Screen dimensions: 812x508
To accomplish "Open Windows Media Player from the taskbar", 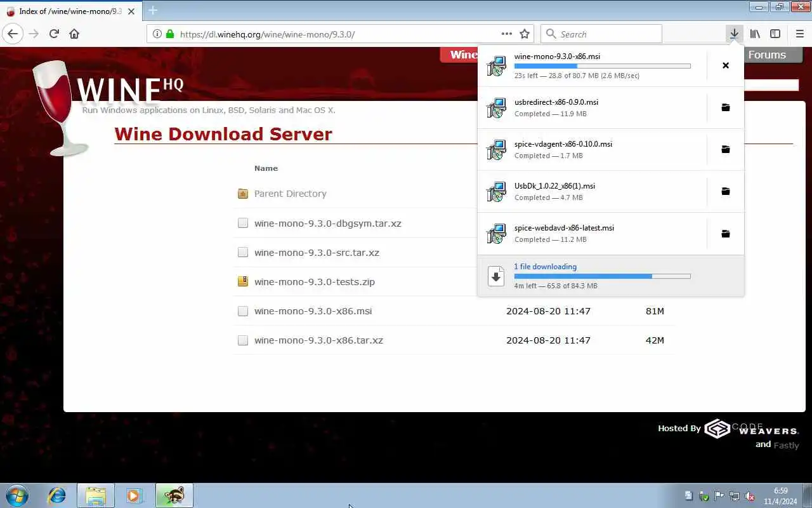I will click(134, 495).
